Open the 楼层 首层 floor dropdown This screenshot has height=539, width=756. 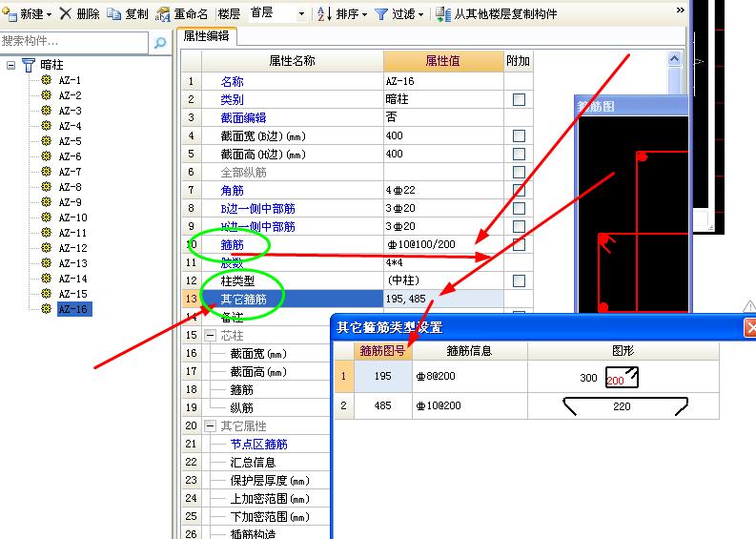(x=301, y=14)
